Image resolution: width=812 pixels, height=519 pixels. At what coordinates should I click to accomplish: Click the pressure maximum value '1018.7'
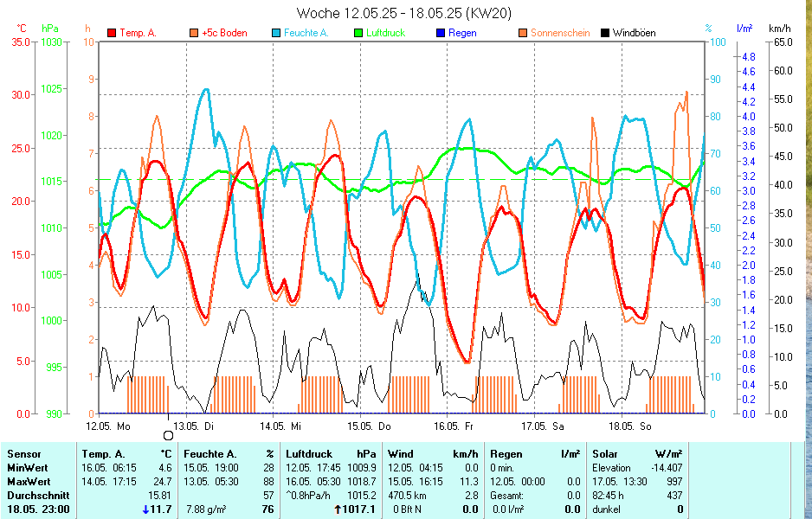362,482
